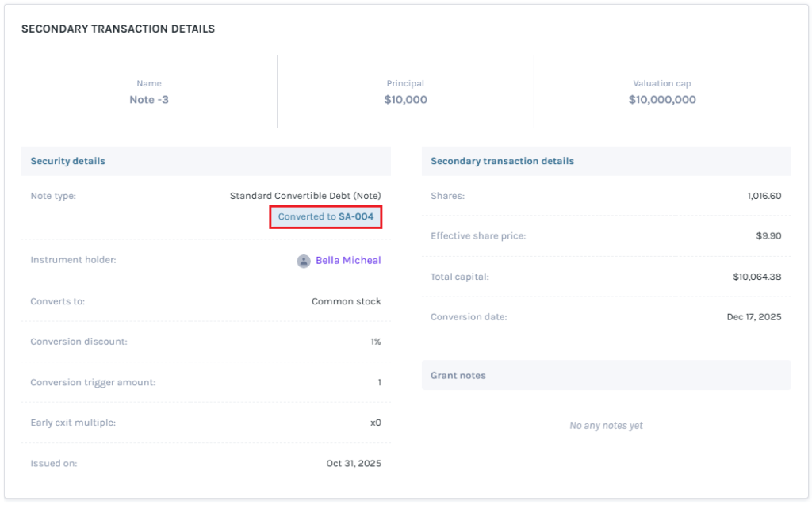Click the Principal amount $10,000
Viewport: 812px width, 505px height.
click(406, 99)
